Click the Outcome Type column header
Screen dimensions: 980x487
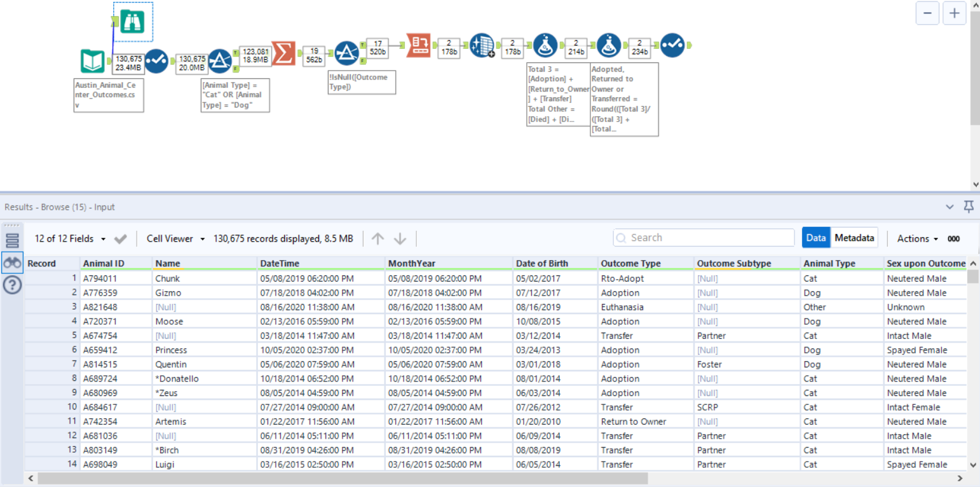pyautogui.click(x=630, y=263)
